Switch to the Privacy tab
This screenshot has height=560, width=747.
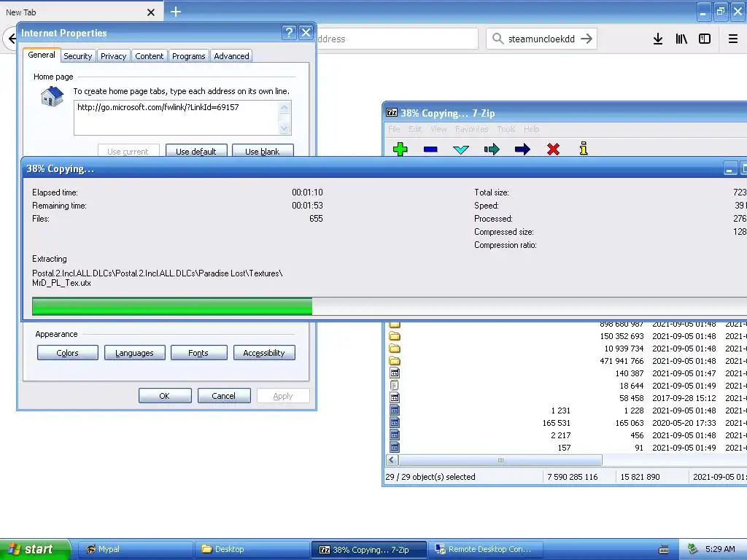pos(113,56)
